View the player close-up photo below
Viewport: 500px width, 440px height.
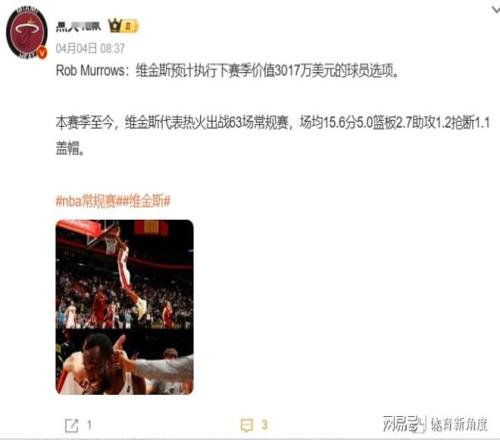(124, 362)
